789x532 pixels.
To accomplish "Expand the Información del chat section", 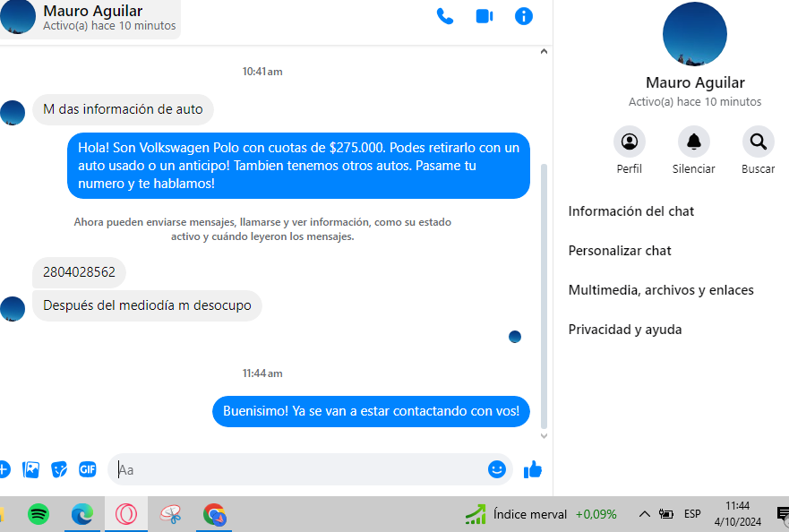I will tap(631, 211).
